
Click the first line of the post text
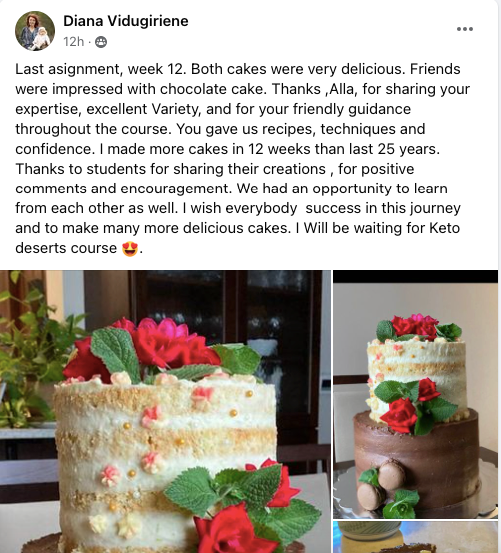[238, 69]
